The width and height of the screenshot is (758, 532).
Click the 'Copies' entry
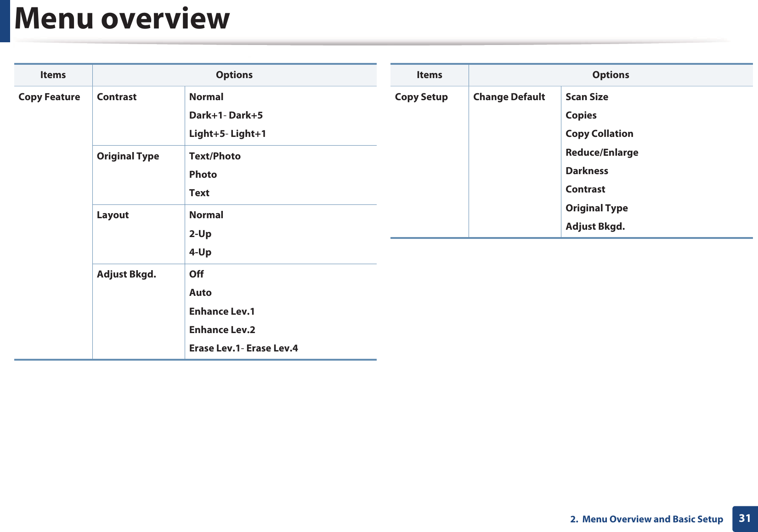click(581, 115)
